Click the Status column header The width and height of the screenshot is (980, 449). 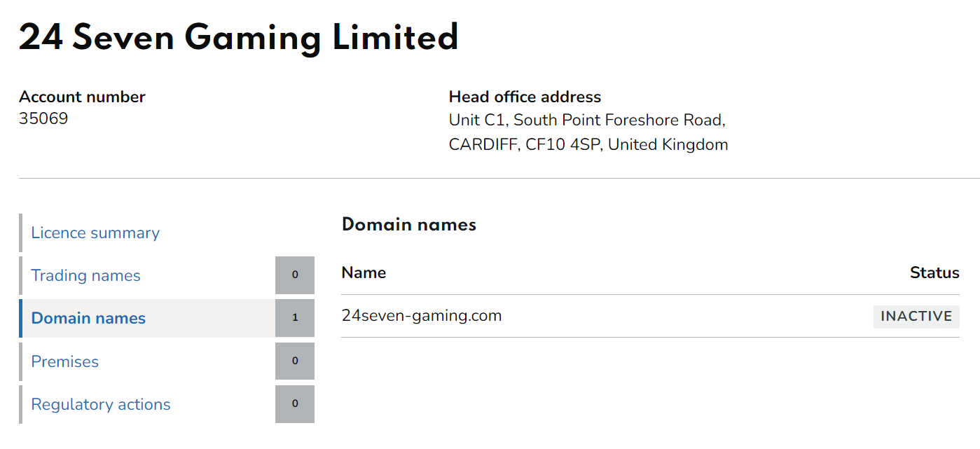[934, 273]
